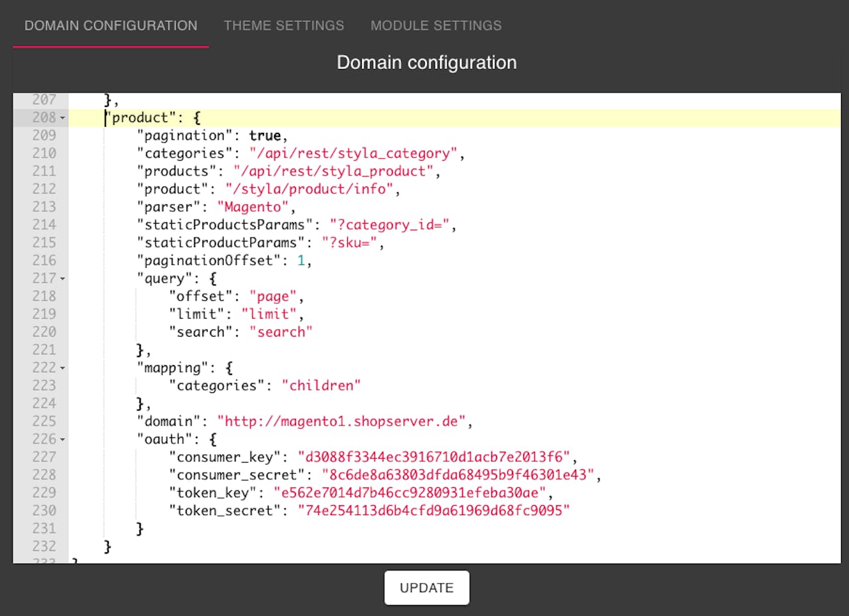Select the Domain Configuration tab
The height and width of the screenshot is (616, 849).
click(x=111, y=26)
